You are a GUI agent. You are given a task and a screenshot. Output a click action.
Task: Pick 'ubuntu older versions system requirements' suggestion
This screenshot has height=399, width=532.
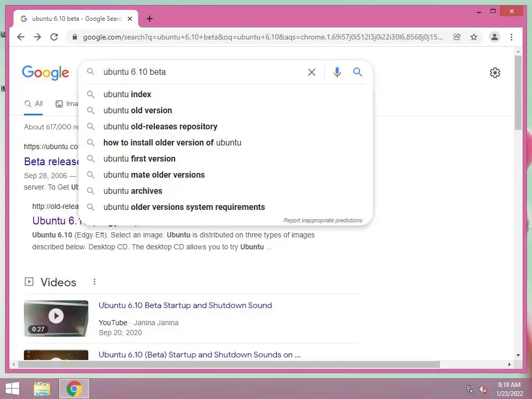225,207
